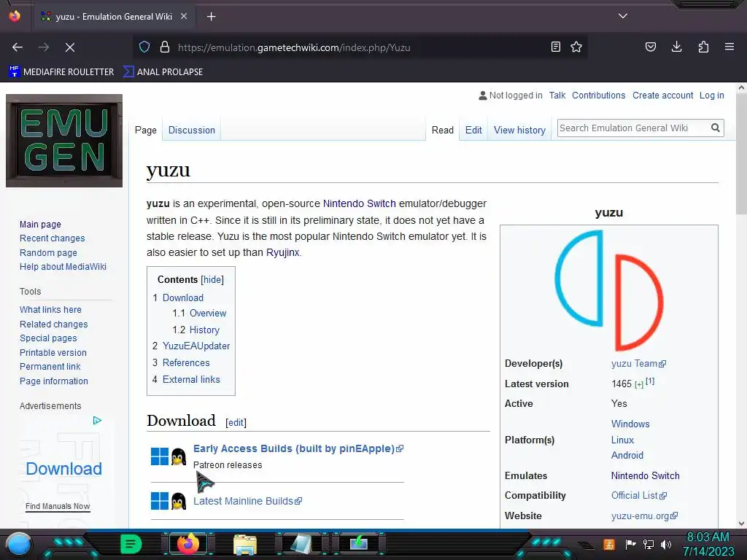Image resolution: width=747 pixels, height=560 pixels.
Task: Click the volume speaker tray icon
Action: pyautogui.click(x=666, y=544)
